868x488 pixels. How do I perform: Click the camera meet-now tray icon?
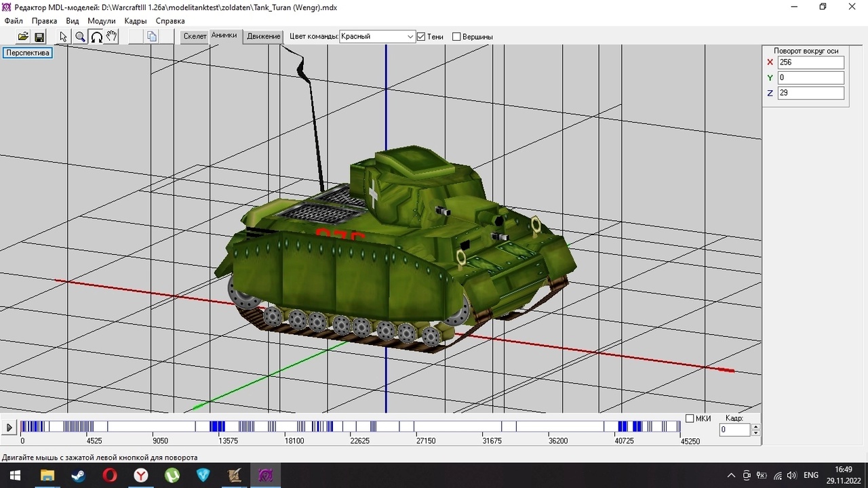[x=747, y=475]
